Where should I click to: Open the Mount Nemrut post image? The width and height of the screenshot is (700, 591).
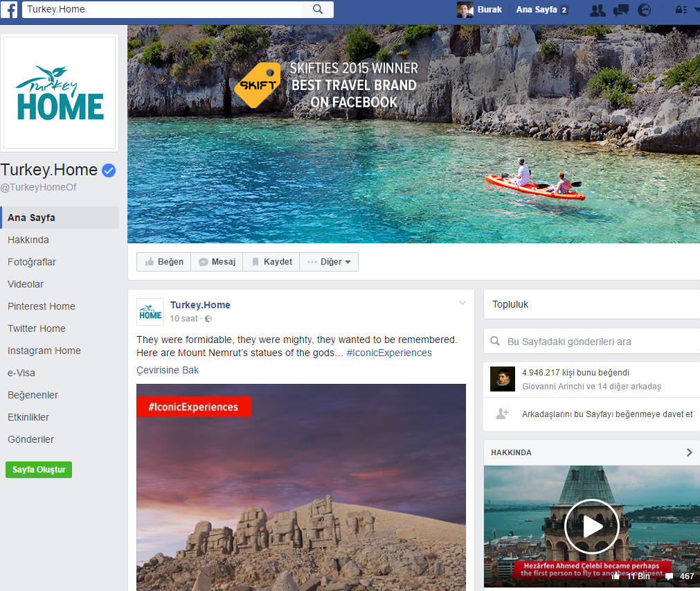[x=301, y=487]
